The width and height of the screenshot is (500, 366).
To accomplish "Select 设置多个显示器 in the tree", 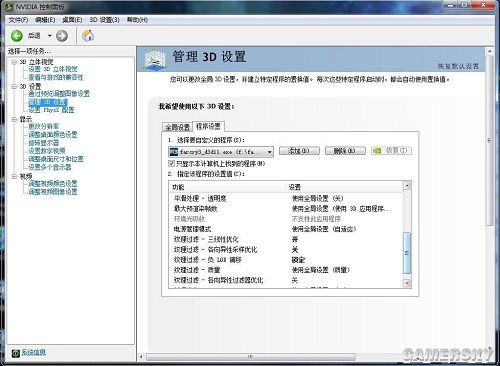I will coord(50,167).
